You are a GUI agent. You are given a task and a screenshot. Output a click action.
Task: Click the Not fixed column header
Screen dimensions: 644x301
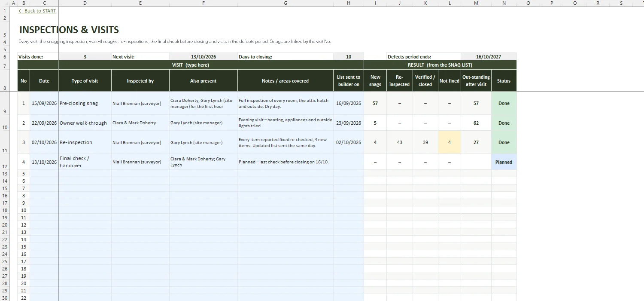tap(450, 80)
